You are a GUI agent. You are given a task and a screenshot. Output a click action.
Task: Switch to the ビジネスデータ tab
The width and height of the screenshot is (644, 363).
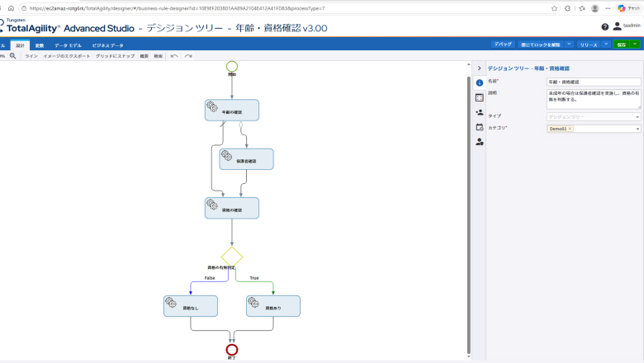tap(107, 45)
